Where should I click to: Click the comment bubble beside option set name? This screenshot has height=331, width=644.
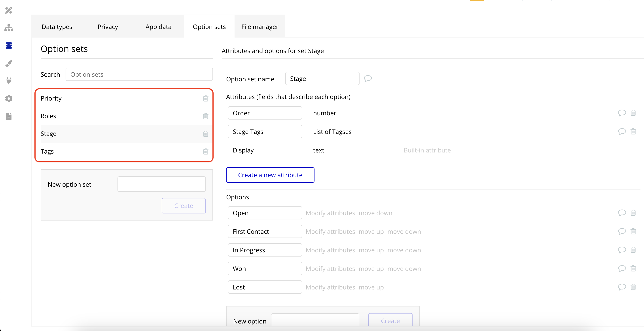point(368,79)
